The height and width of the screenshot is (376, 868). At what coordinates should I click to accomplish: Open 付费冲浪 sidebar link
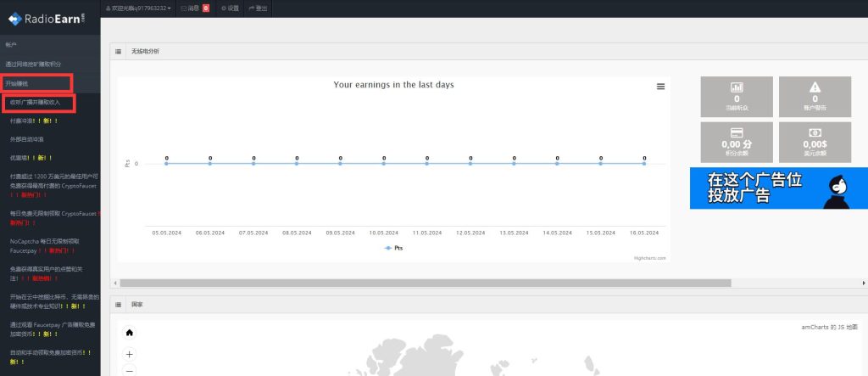[34, 121]
